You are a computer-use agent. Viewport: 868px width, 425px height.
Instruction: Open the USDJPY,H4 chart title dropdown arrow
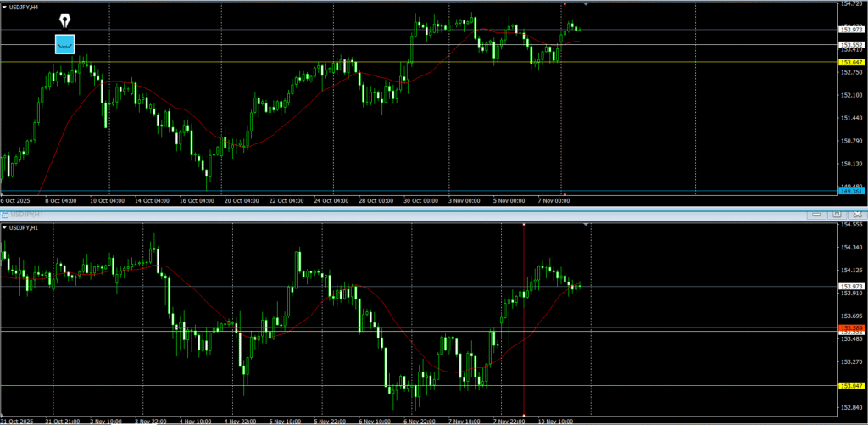coord(4,7)
